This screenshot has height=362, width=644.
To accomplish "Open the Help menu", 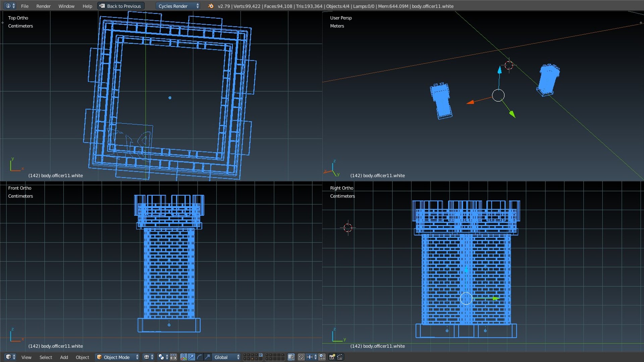I will [87, 6].
